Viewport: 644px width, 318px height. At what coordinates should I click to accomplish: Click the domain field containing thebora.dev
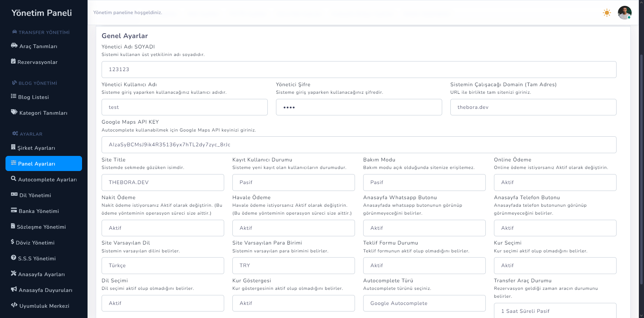pos(533,107)
